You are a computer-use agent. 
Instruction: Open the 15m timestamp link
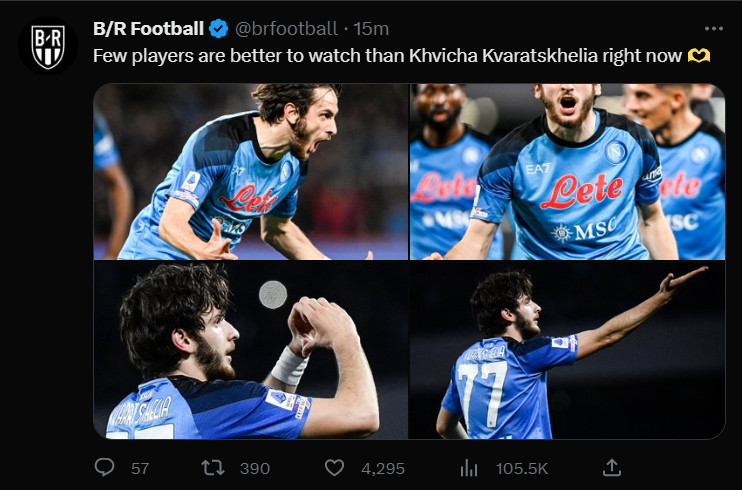coord(372,28)
